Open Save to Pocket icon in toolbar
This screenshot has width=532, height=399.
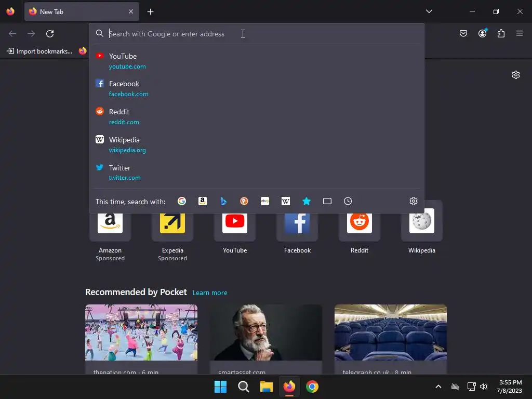point(463,33)
